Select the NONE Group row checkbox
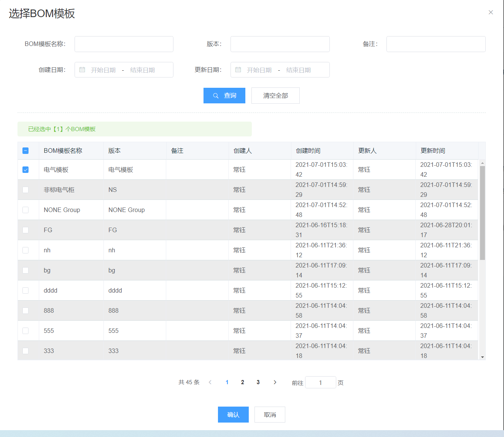 pyautogui.click(x=25, y=210)
